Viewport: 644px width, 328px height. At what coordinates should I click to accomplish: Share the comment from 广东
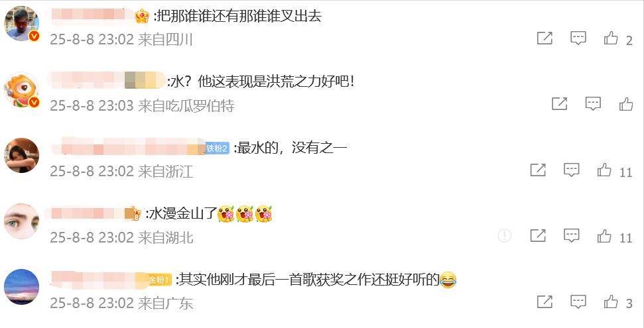545,301
